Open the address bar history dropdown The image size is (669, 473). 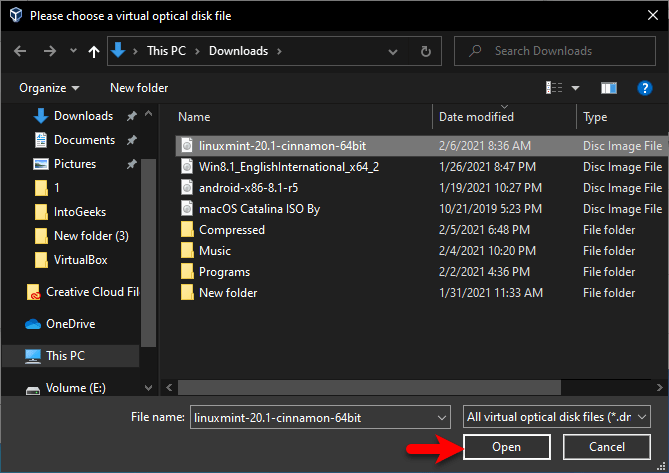(393, 52)
